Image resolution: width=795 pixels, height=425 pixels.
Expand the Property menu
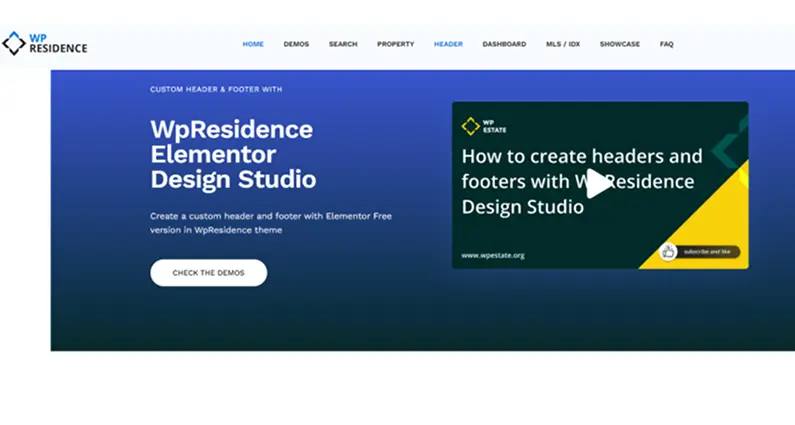(395, 44)
